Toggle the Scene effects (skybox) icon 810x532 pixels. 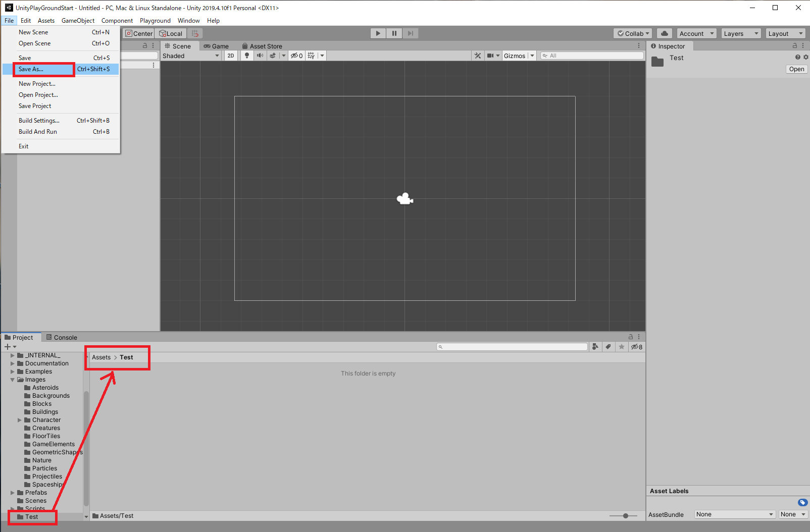[273, 56]
